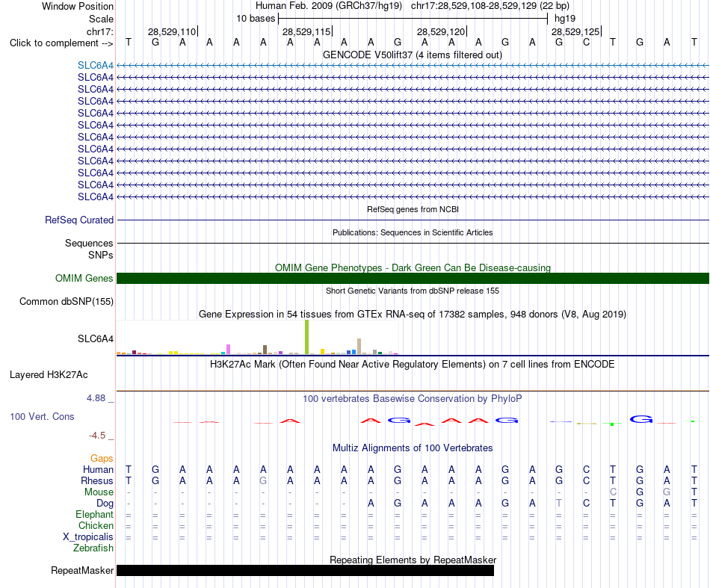Click the Scale track label
The image size is (710, 588).
[101, 19]
